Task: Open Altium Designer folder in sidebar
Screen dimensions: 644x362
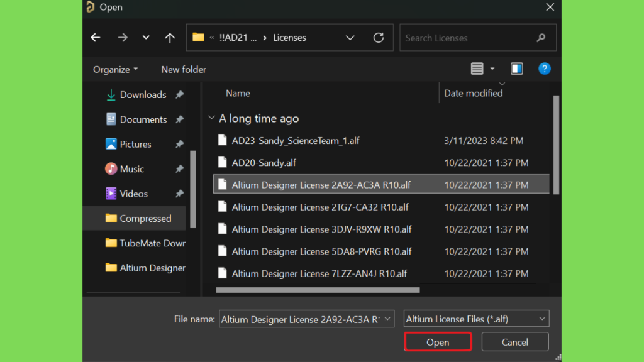Action: (x=145, y=268)
